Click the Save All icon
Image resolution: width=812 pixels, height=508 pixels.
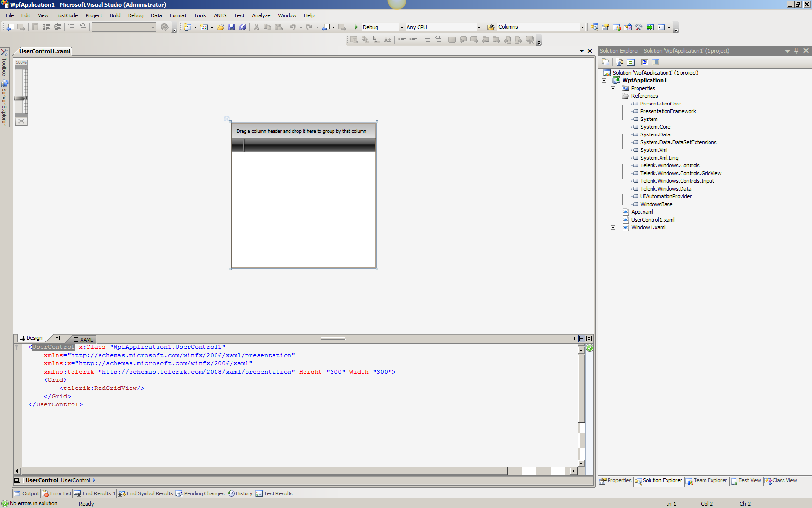click(243, 27)
